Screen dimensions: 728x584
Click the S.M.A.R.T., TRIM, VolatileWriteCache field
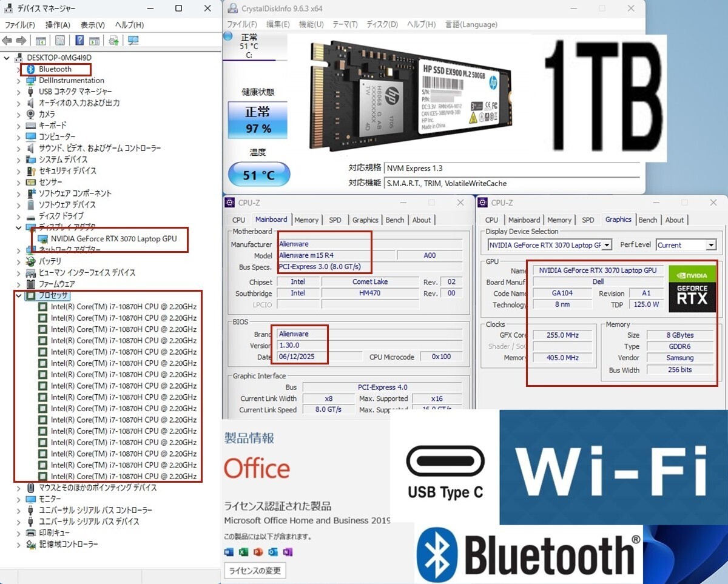coord(512,183)
